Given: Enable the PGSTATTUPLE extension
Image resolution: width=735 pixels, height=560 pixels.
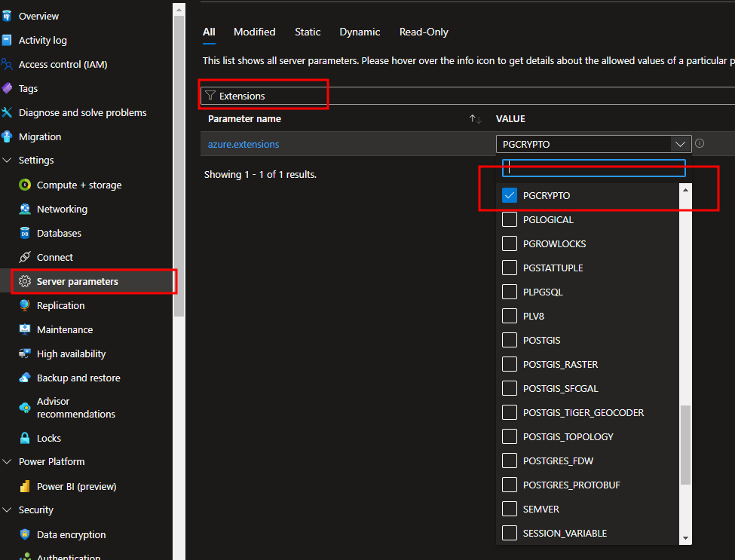Looking at the screenshot, I should coord(510,268).
